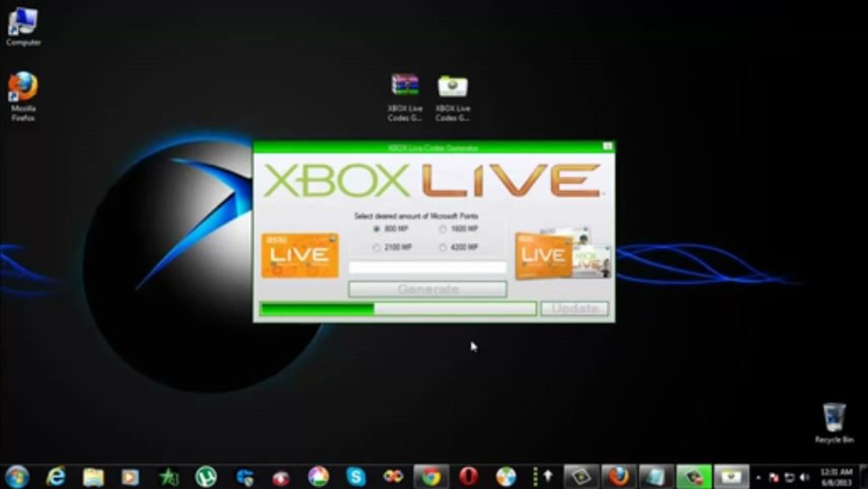This screenshot has width=868, height=489.
Task: Select the XBOX Live Codes archive file
Action: pos(405,97)
